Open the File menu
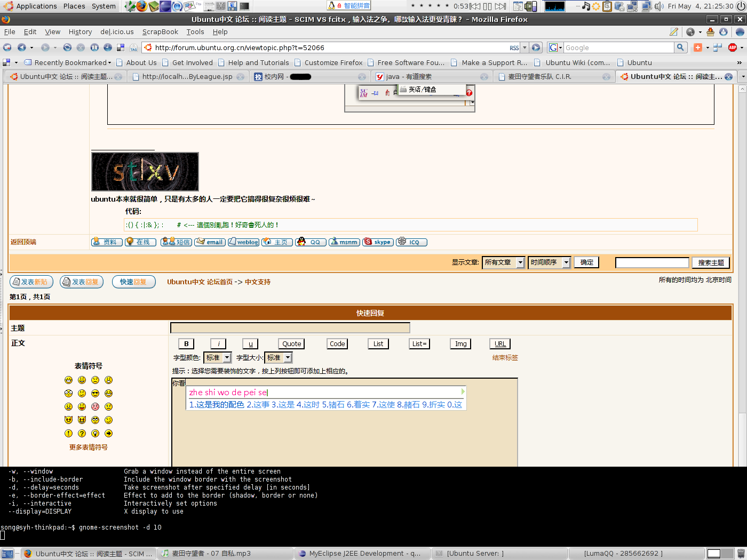Image resolution: width=747 pixels, height=560 pixels. coord(10,32)
